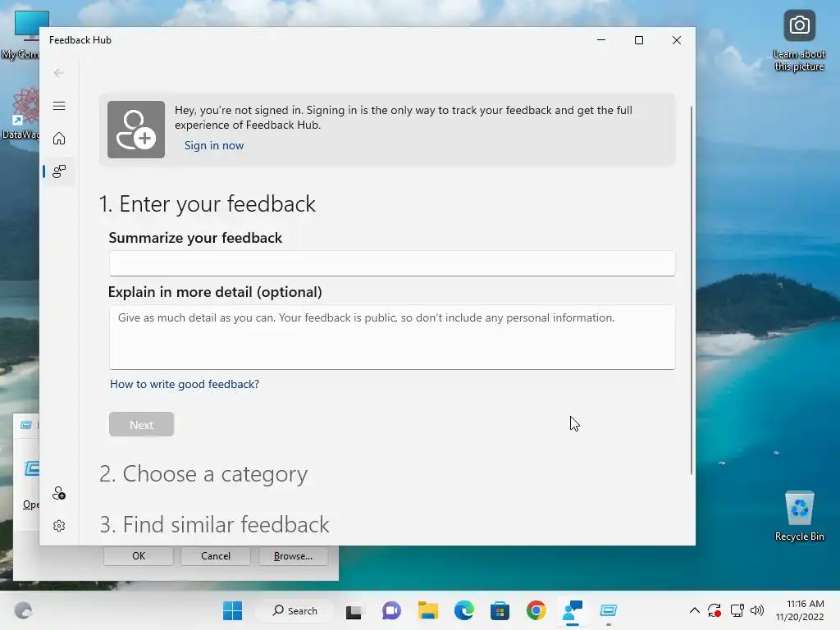840x630 pixels.
Task: Select the Feedback section icon in sidebar
Action: click(59, 171)
